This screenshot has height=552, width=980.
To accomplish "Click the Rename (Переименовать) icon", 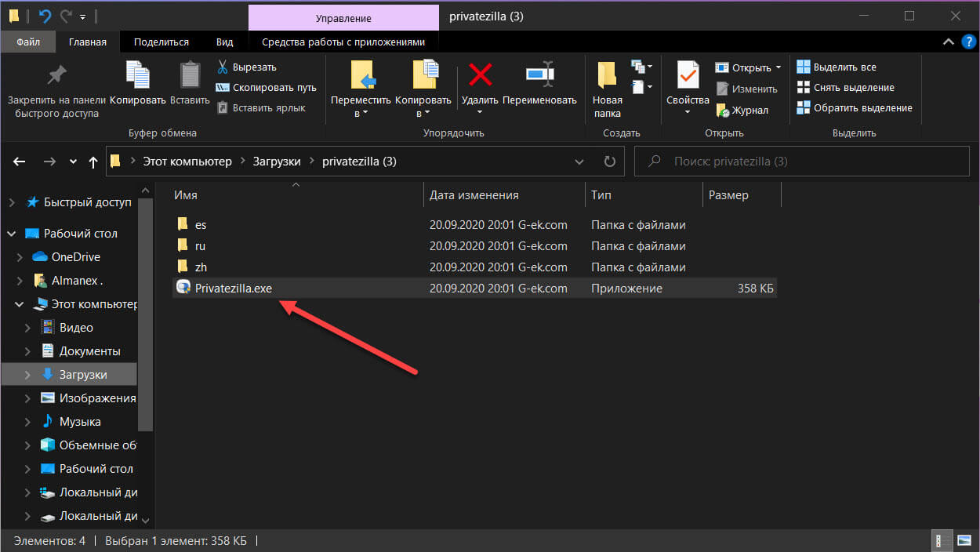I will 539,75.
